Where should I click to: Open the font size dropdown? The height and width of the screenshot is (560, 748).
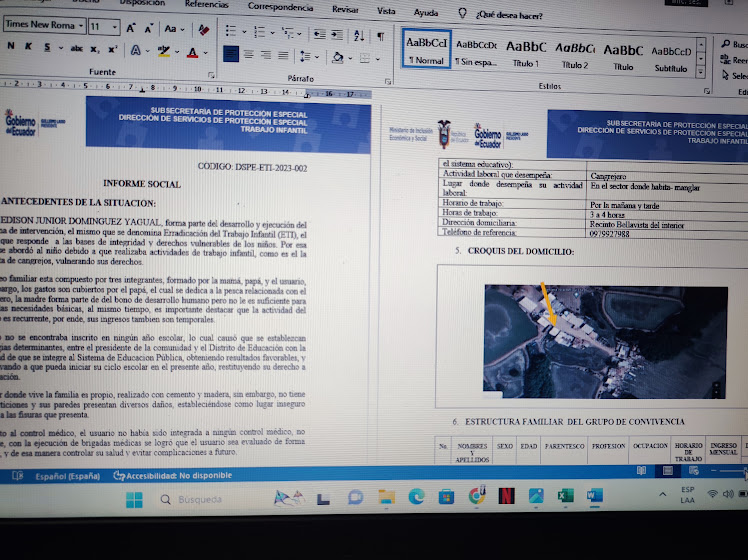pyautogui.click(x=113, y=28)
